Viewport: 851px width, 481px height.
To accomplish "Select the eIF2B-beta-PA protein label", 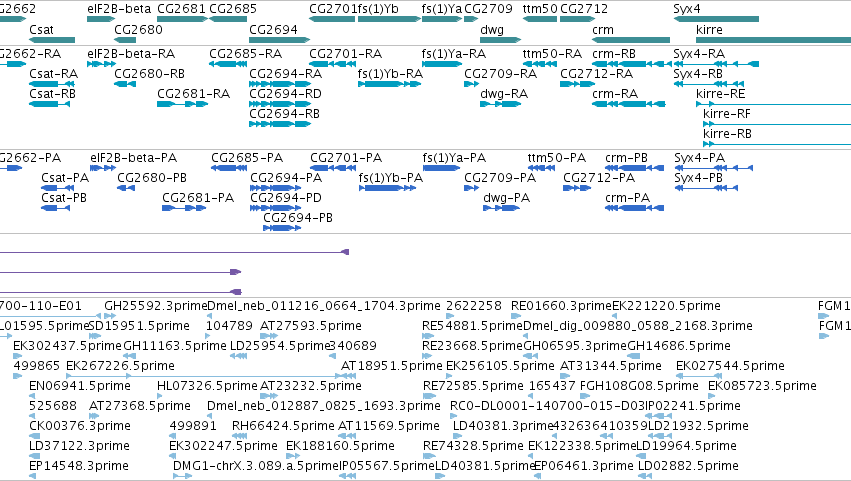I will 134,158.
